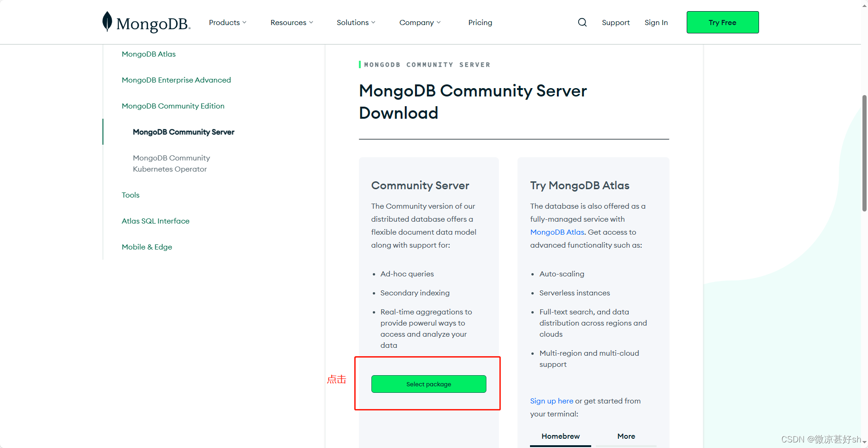Image resolution: width=868 pixels, height=448 pixels.
Task: Open MongoDB Atlas in the sidebar
Action: pyautogui.click(x=148, y=54)
